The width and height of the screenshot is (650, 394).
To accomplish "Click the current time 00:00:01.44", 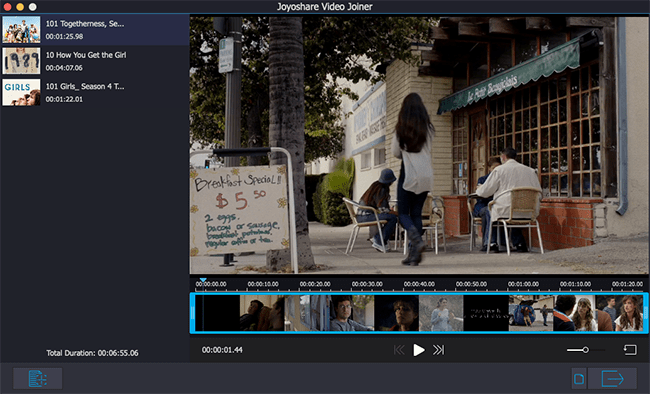I will (222, 350).
